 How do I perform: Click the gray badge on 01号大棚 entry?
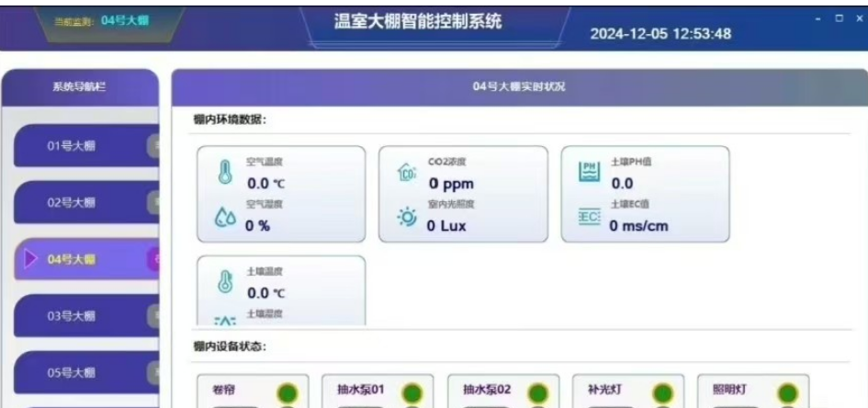point(153,146)
